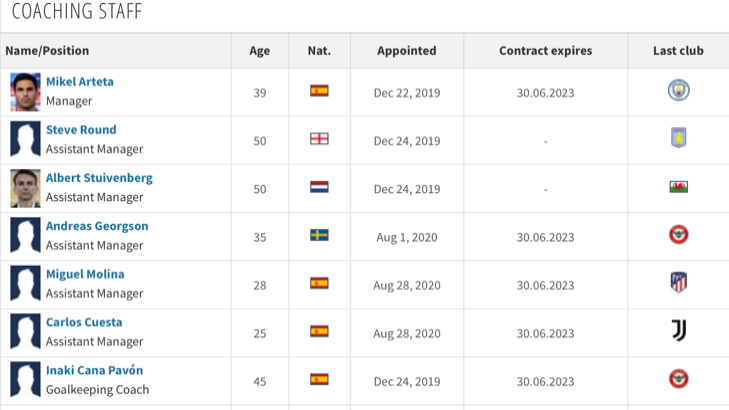Open Mikel Arteta's profile link
The width and height of the screenshot is (729, 410).
pyautogui.click(x=80, y=82)
